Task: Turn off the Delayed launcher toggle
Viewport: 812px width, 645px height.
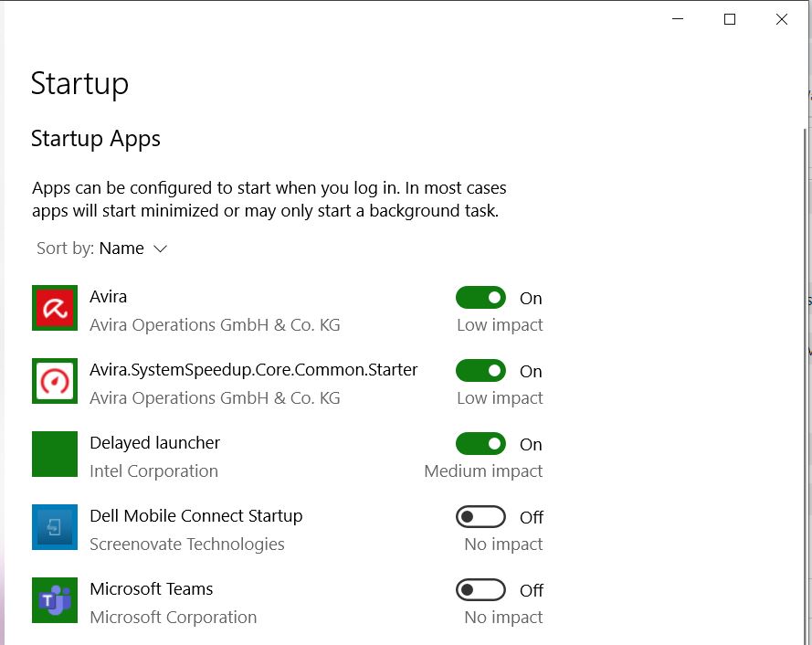Action: pyautogui.click(x=480, y=444)
